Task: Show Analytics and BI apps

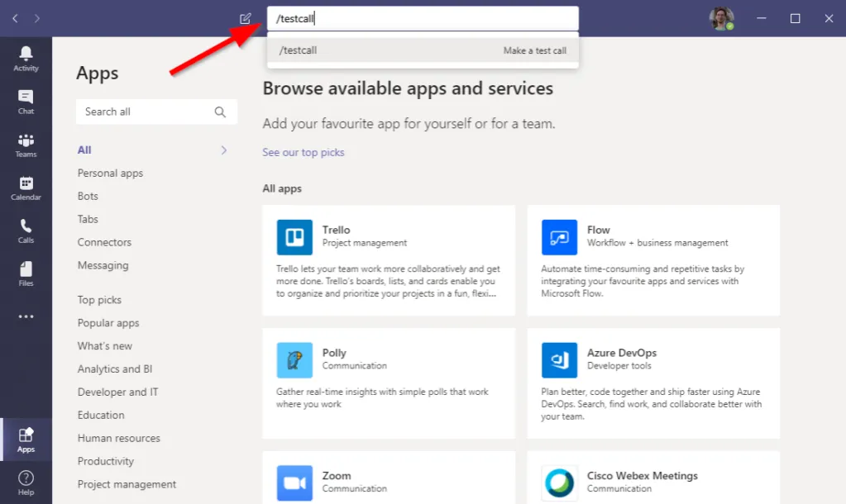Action: 115,369
